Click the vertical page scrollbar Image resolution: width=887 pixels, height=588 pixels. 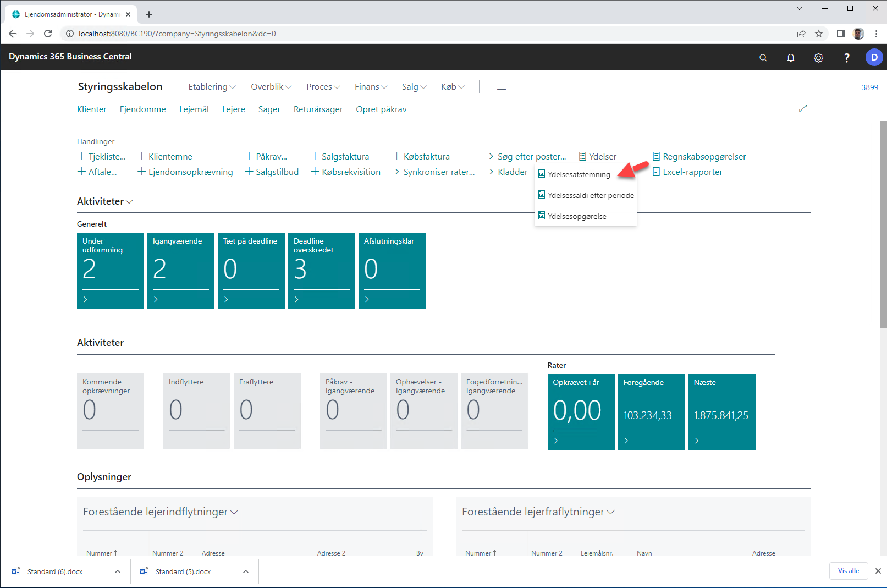coord(883,224)
